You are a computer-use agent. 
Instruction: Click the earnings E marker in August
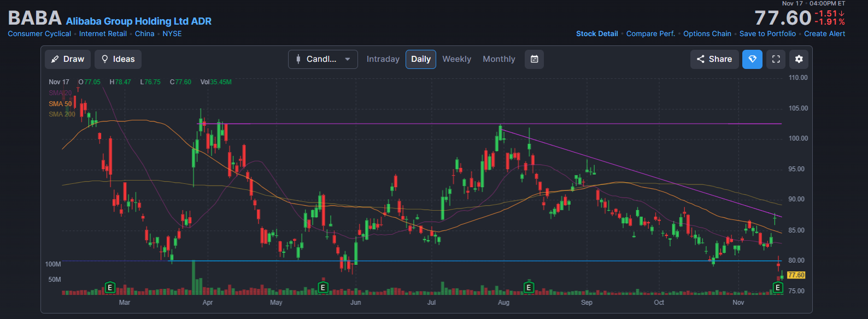coord(529,287)
